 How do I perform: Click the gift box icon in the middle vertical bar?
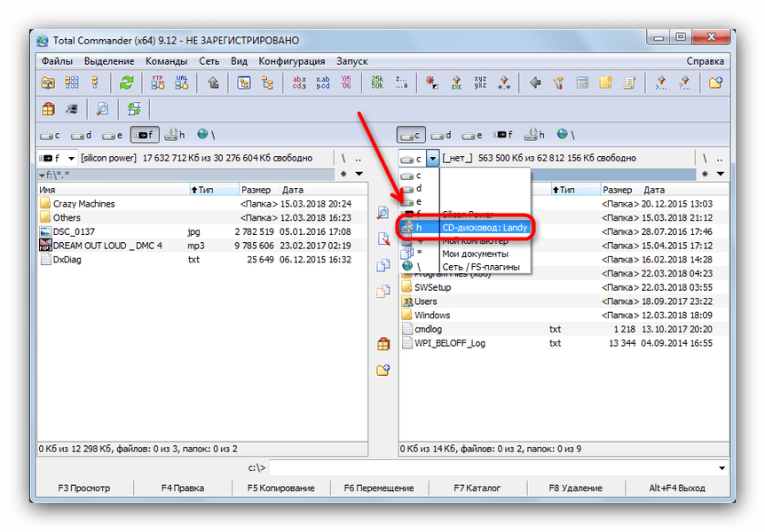pyautogui.click(x=383, y=344)
